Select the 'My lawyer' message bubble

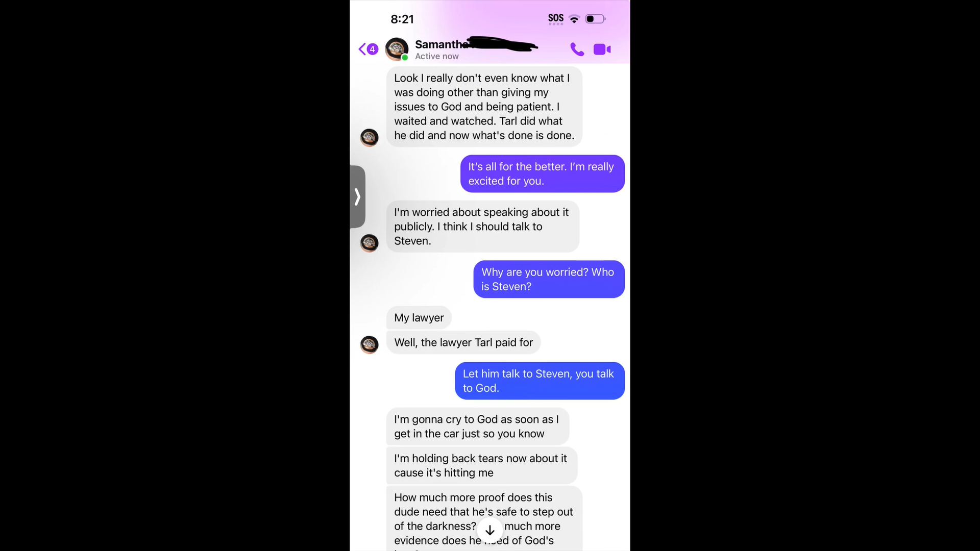click(419, 317)
